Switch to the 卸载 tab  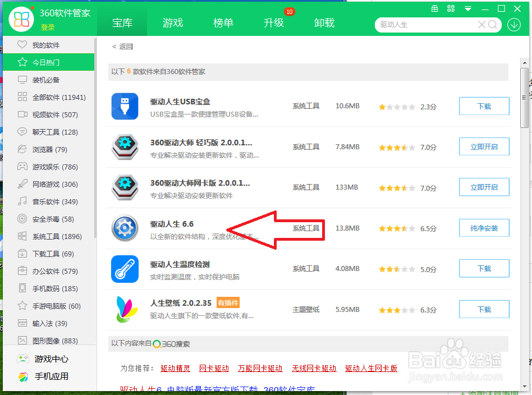pos(324,23)
